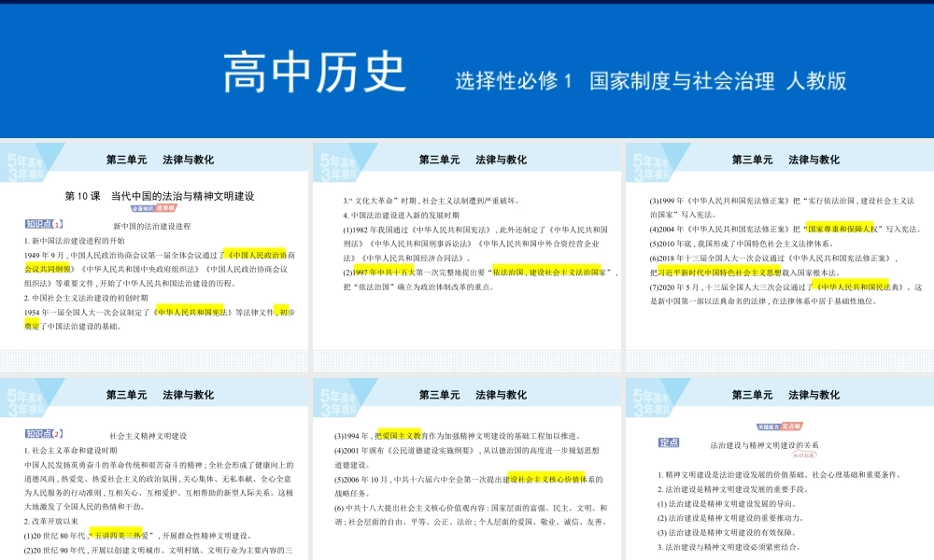Click highlighted "《中华人民共和国宪法》" in the 1954 line
Image resolution: width=934 pixels, height=560 pixels.
[191, 312]
